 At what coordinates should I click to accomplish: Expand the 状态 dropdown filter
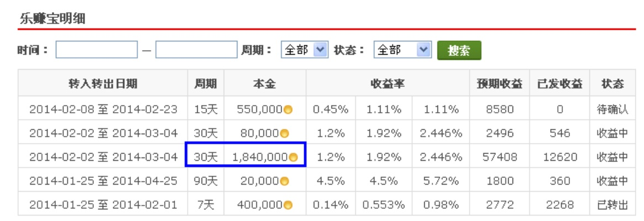click(x=402, y=50)
